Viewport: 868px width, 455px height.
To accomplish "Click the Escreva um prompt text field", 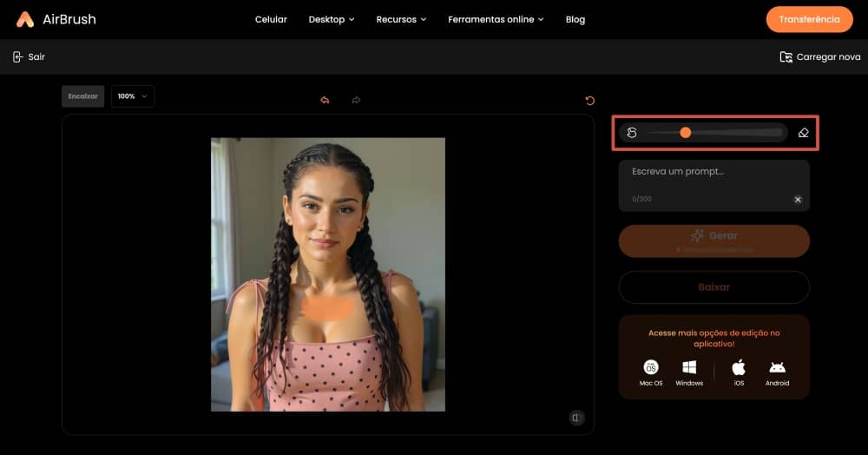I will (x=714, y=186).
